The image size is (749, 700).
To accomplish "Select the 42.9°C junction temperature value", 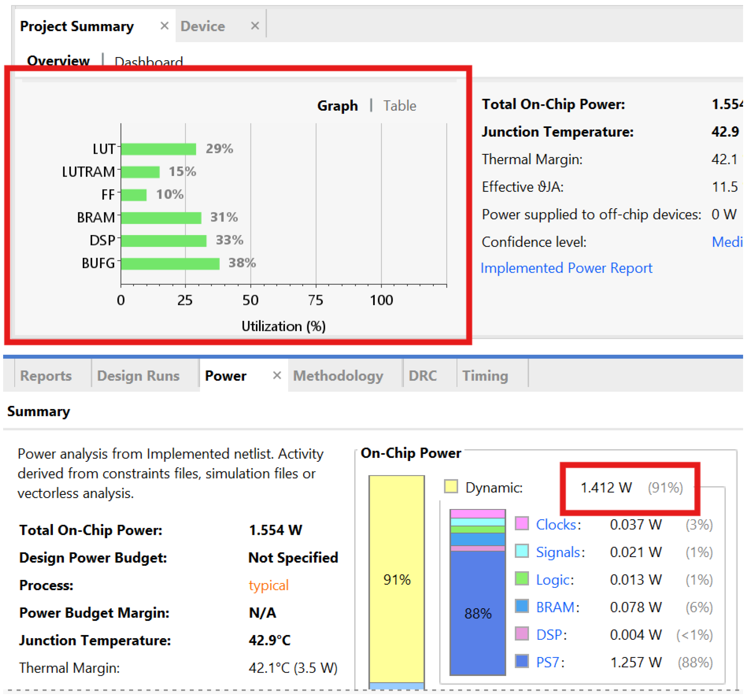I will 270,641.
